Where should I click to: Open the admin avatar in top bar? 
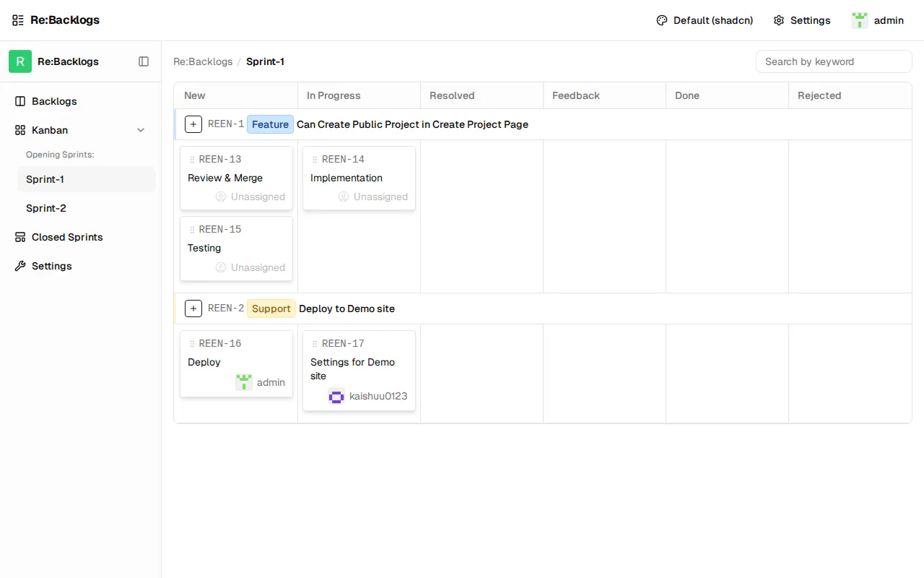point(860,20)
